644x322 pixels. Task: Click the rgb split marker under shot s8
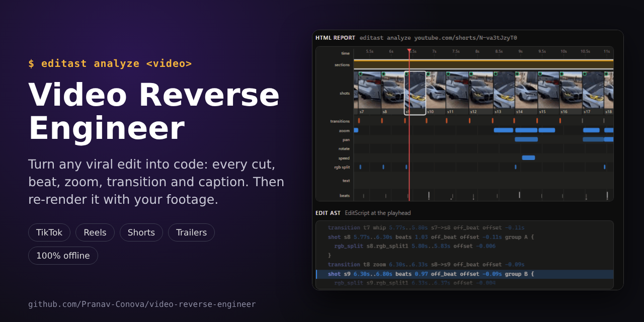tap(383, 167)
